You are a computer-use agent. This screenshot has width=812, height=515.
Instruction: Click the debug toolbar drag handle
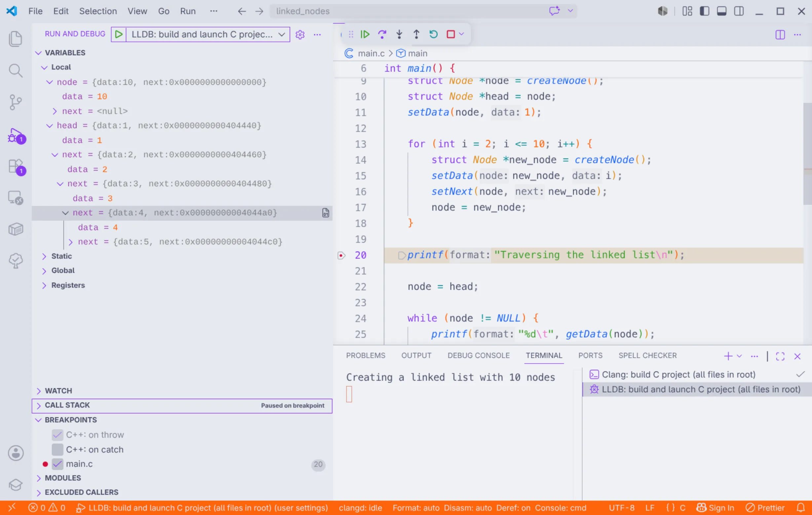351,34
